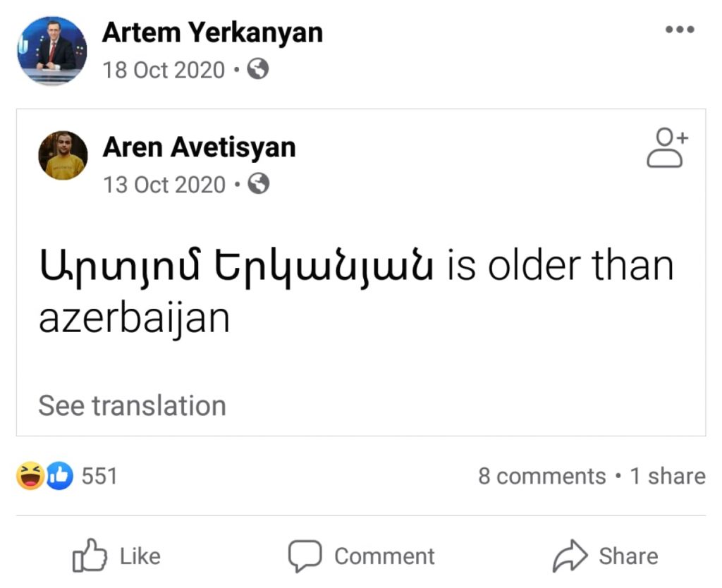Image resolution: width=722 pixels, height=588 pixels.
Task: Click the blue thumbs-up reaction icon
Action: point(60,477)
